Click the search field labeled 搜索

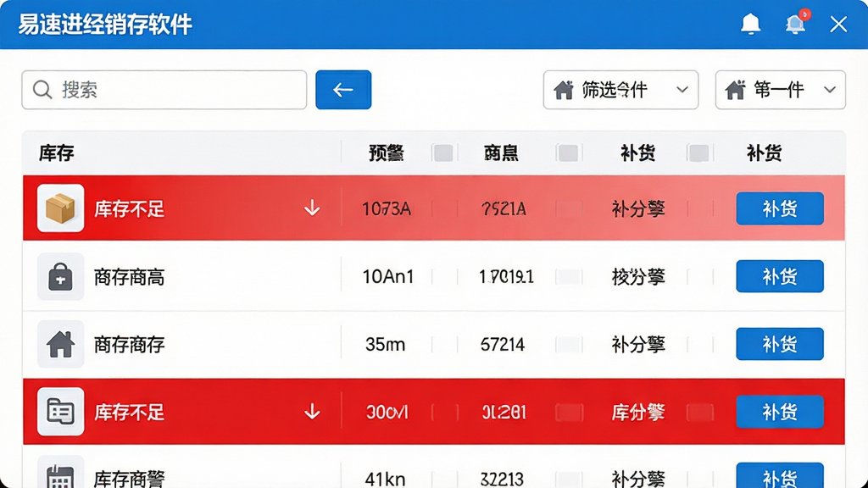[x=164, y=90]
